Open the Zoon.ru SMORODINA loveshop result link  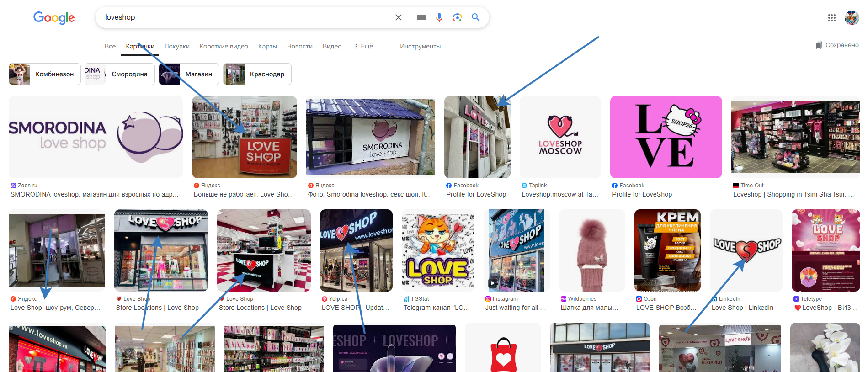95,194
